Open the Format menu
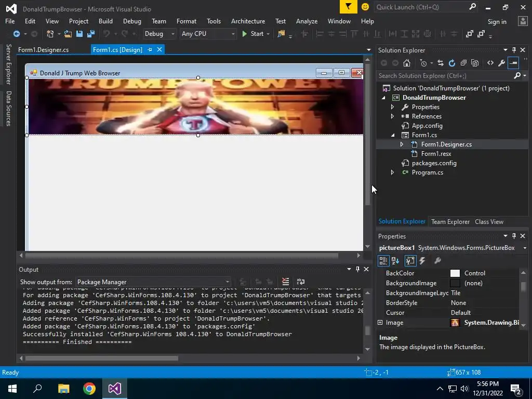The width and height of the screenshot is (532, 399). tap(187, 21)
